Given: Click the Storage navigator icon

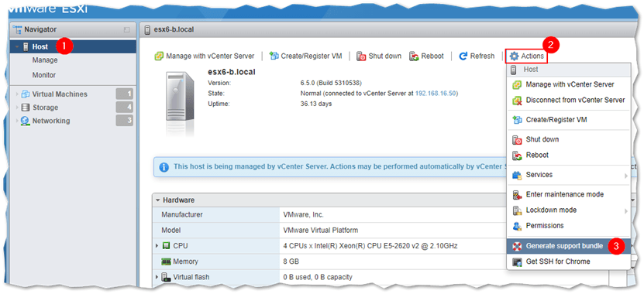Looking at the screenshot, I should [26, 108].
